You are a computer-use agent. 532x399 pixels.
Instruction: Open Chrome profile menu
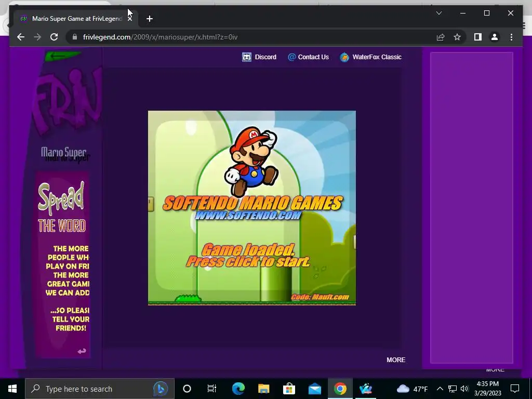click(x=495, y=37)
